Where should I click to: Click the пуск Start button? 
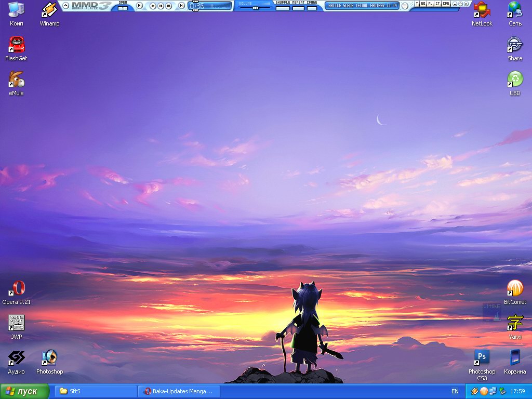pos(24,391)
